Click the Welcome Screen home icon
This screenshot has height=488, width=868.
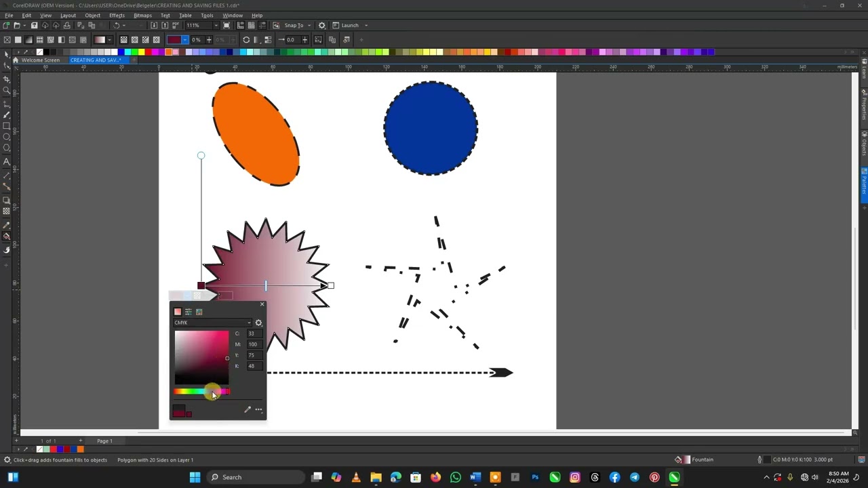tap(15, 60)
